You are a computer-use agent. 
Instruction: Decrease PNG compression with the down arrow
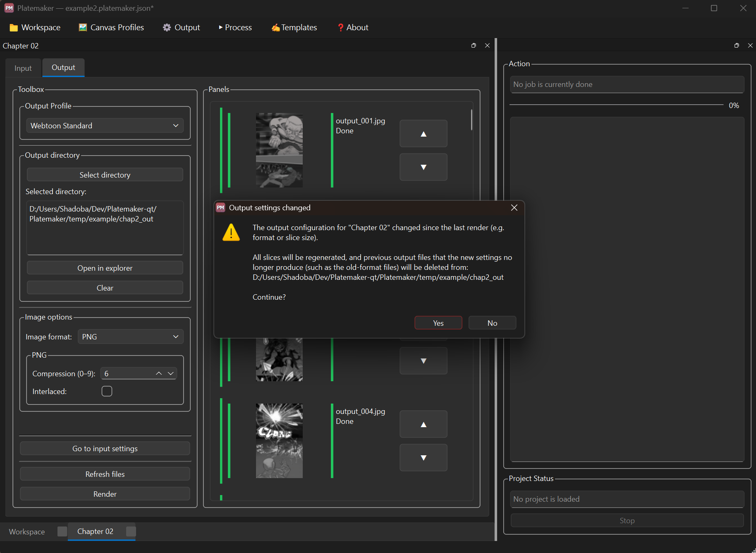(x=171, y=373)
